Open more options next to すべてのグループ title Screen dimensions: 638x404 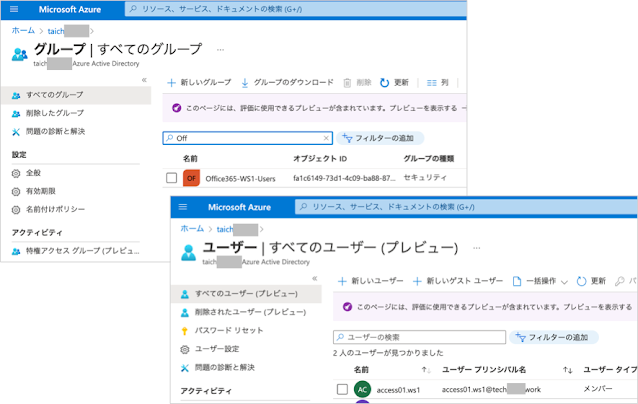220,50
